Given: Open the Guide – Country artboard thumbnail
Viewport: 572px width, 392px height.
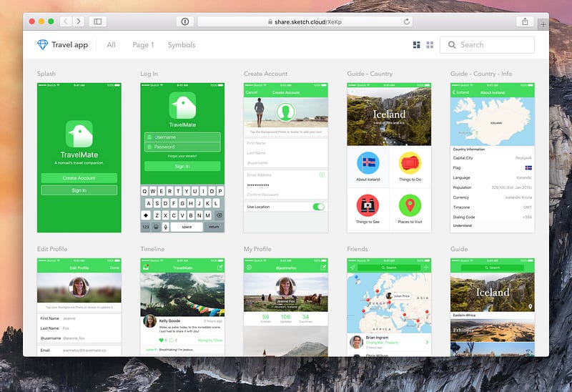Looking at the screenshot, I should tap(389, 157).
